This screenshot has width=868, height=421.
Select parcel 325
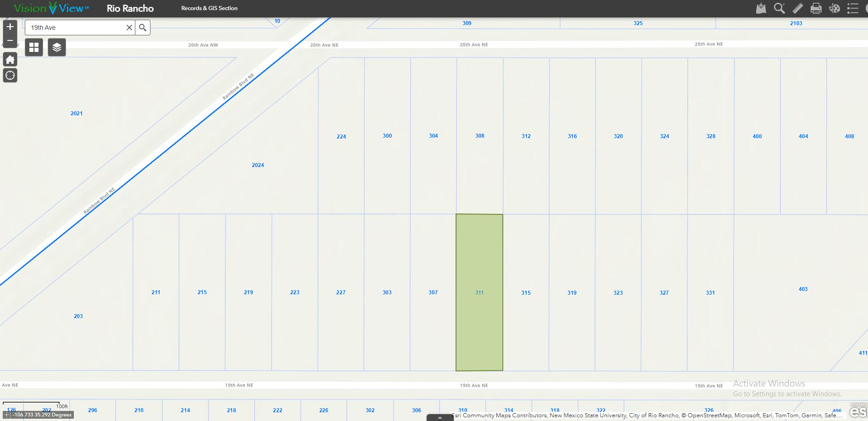click(x=638, y=23)
